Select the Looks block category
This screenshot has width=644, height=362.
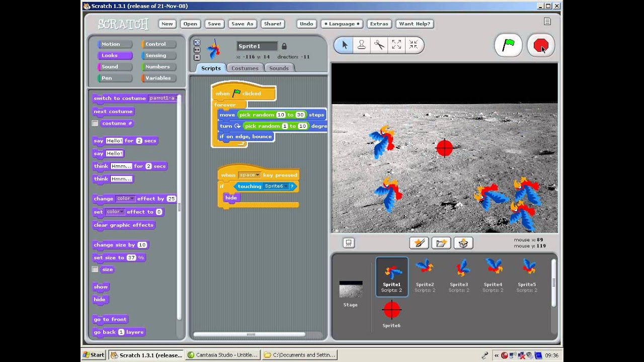tap(115, 55)
